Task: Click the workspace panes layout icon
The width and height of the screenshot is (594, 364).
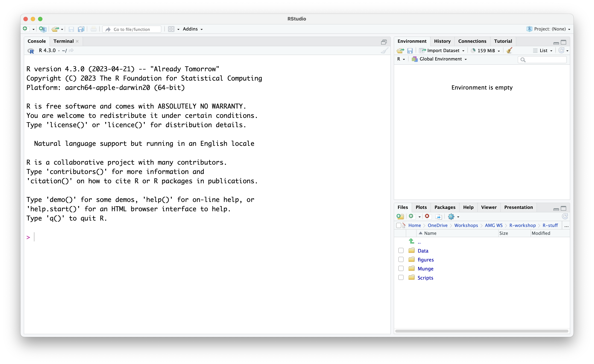Action: point(171,29)
